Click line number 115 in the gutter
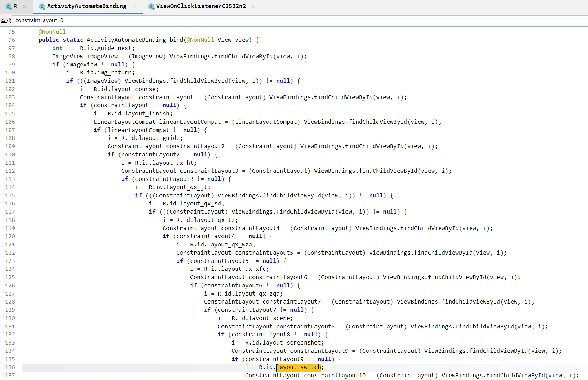Viewport: 588px width, 380px height. [x=10, y=195]
